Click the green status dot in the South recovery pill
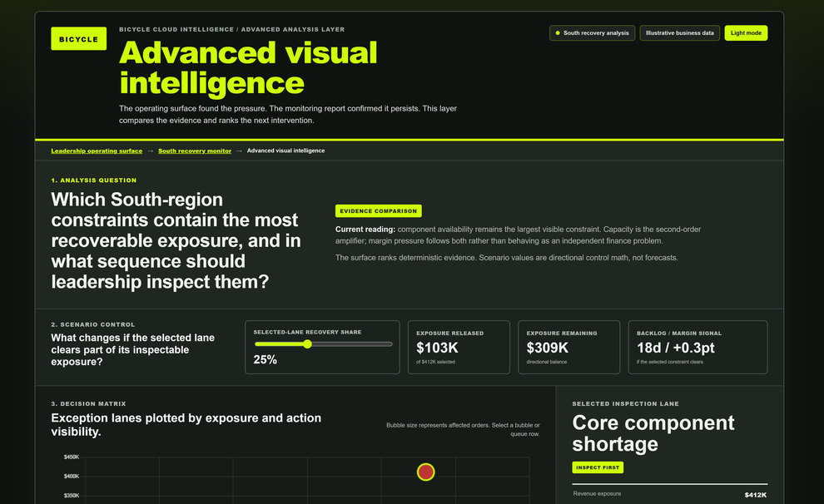The height and width of the screenshot is (504, 824). (x=558, y=33)
